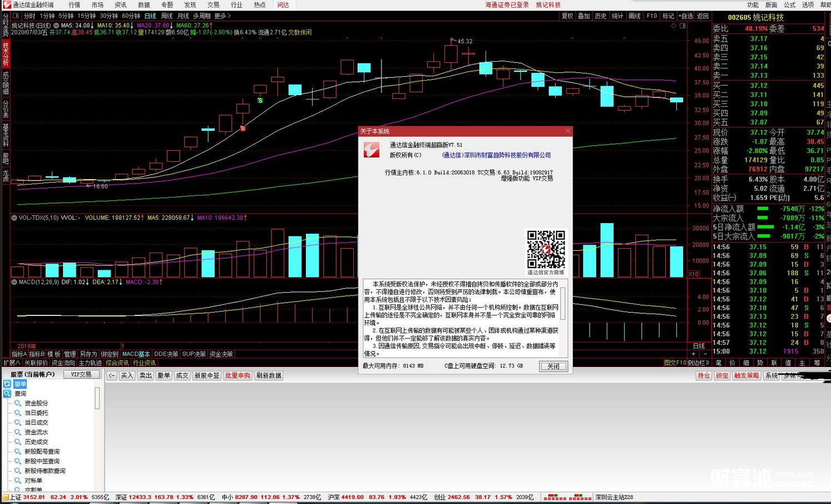Click the X10 volume scale label
Image resolution: width=831 pixels, height=504 pixels.
pyautogui.click(x=694, y=274)
